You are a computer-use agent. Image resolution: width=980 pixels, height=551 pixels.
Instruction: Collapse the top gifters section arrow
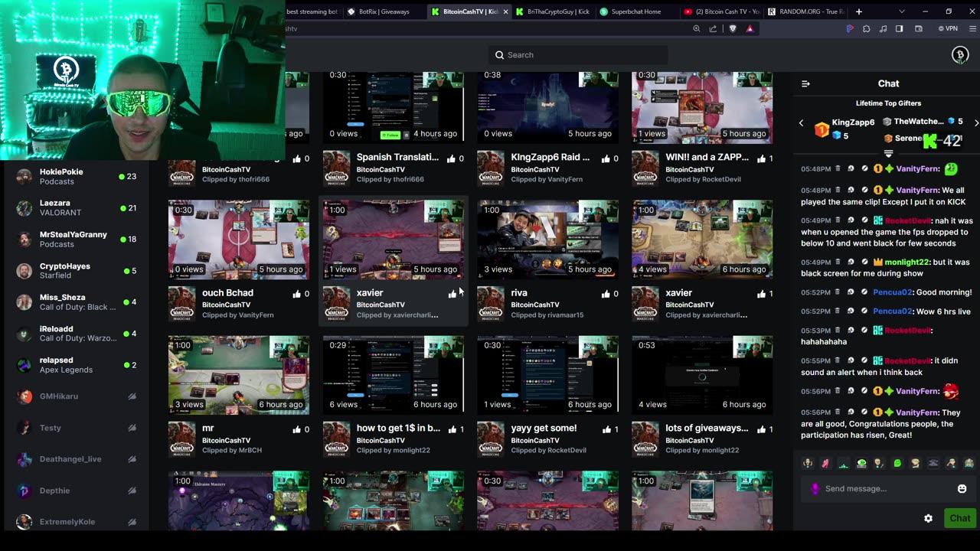pyautogui.click(x=888, y=154)
